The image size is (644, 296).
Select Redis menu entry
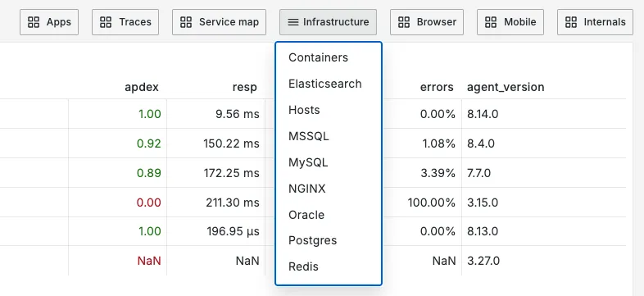point(329,266)
